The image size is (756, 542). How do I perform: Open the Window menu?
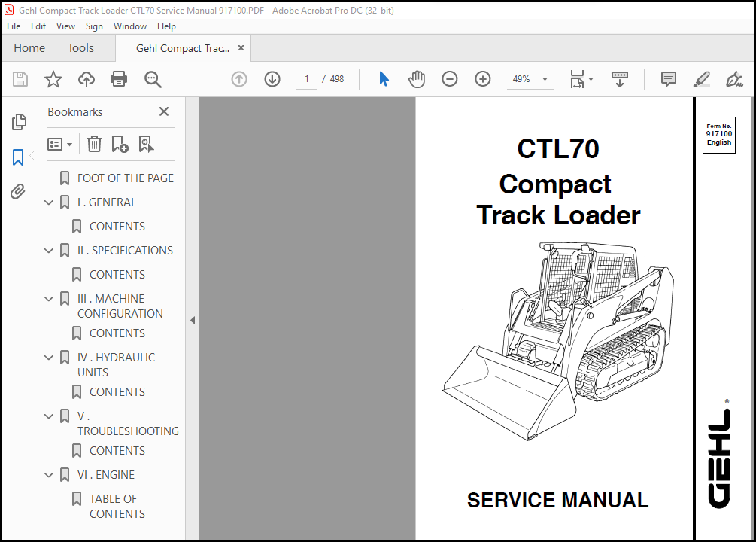click(x=129, y=26)
